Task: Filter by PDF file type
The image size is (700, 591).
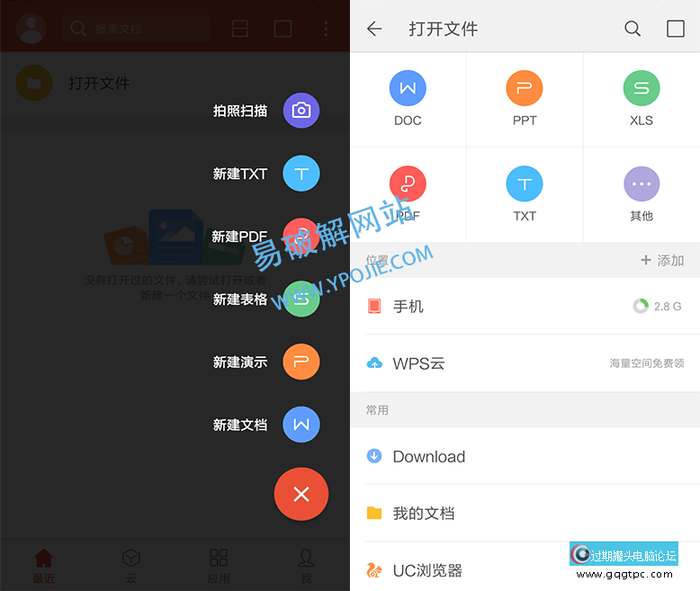Action: pyautogui.click(x=408, y=194)
